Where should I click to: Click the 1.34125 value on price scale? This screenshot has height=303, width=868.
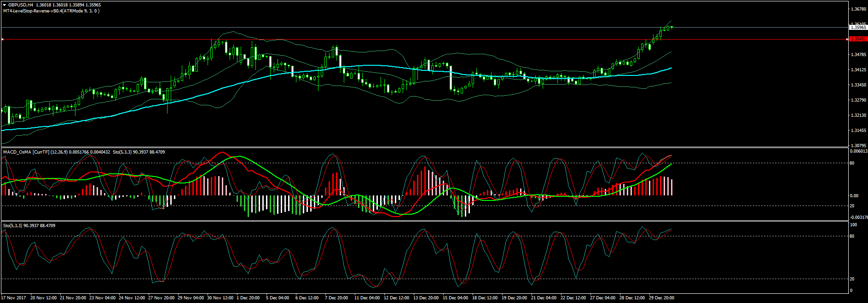(x=858, y=70)
